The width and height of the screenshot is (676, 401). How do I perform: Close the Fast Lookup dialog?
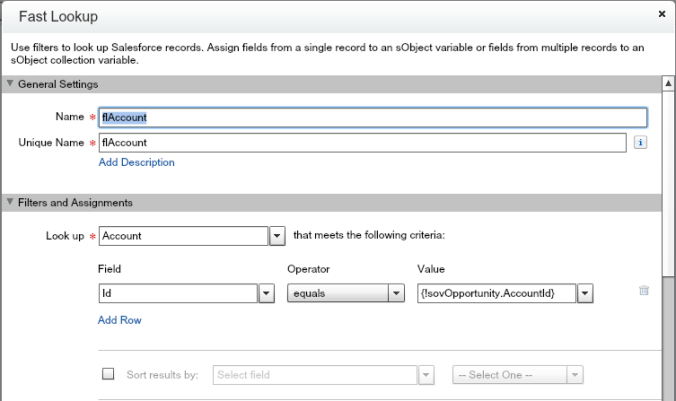[x=662, y=14]
